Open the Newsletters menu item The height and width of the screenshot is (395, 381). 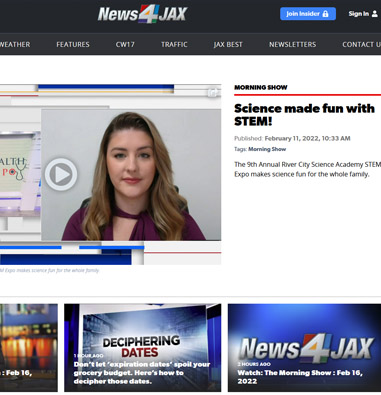(293, 44)
